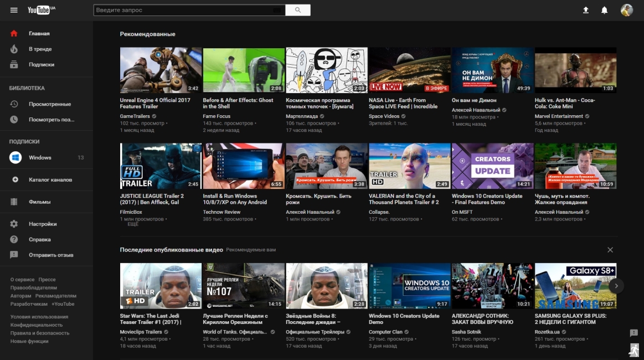This screenshot has height=360, width=644.
Task: Click the history clock icon
Action: [x=14, y=104]
